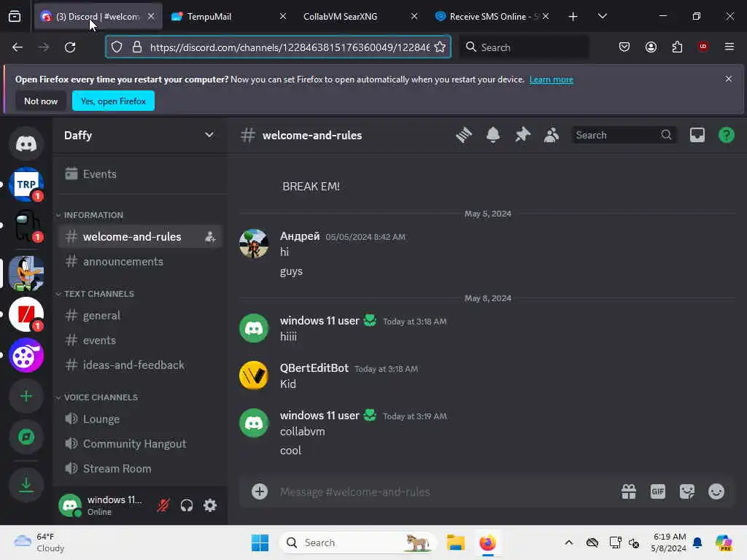The width and height of the screenshot is (747, 560).
Task: Open Firefox list all tabs chevron
Action: point(602,16)
